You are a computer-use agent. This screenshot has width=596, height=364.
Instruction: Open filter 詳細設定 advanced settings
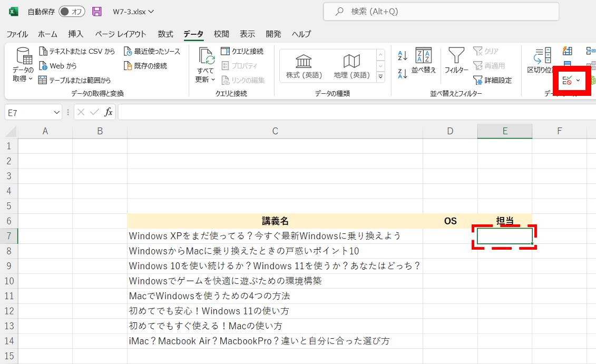493,80
